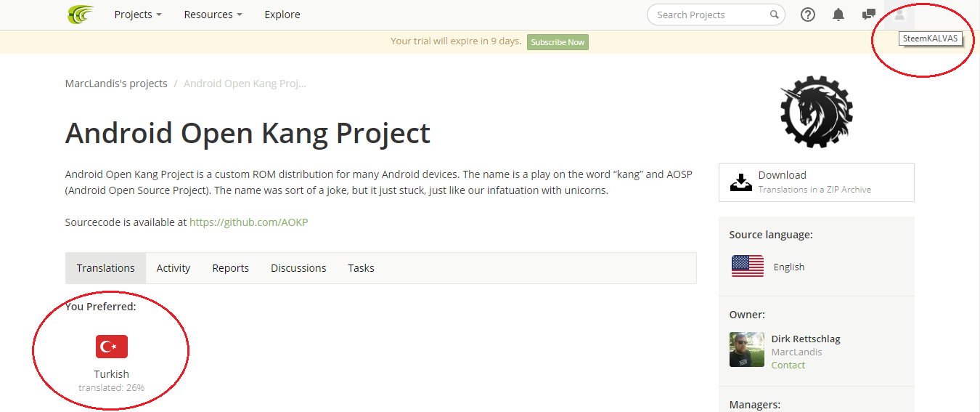This screenshot has height=412, width=980.
Task: Expand the Projects dropdown menu
Action: 138,15
